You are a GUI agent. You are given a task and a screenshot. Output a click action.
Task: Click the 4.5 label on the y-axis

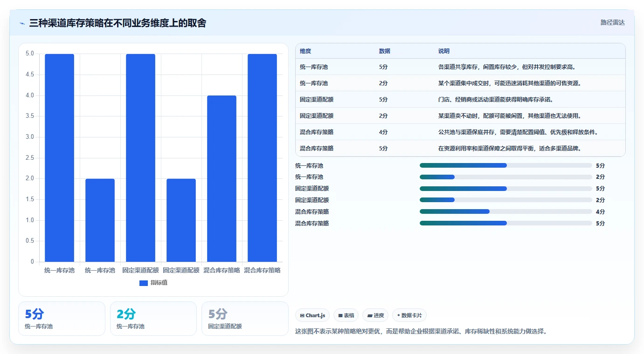coord(30,75)
